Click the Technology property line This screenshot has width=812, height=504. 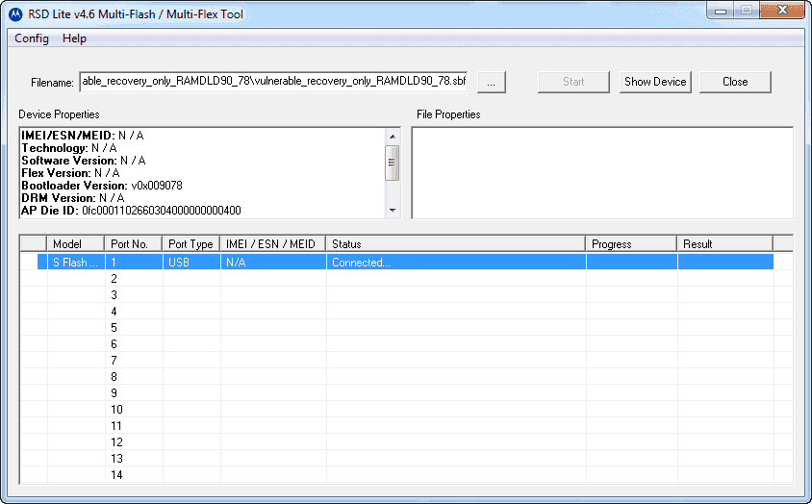pyautogui.click(x=69, y=148)
